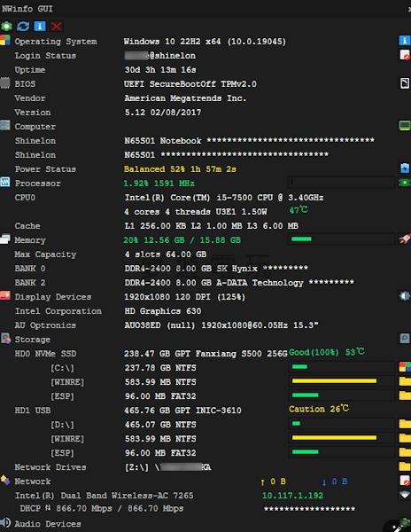Image resolution: width=411 pixels, height=532 pixels.
Task: Click the Windows logo beside Operating System
Action: pyautogui.click(x=5, y=40)
